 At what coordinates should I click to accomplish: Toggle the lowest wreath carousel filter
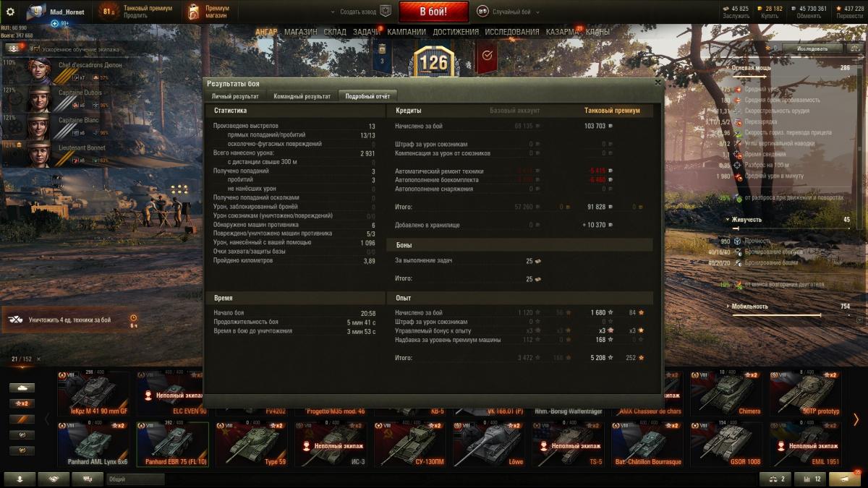22,451
